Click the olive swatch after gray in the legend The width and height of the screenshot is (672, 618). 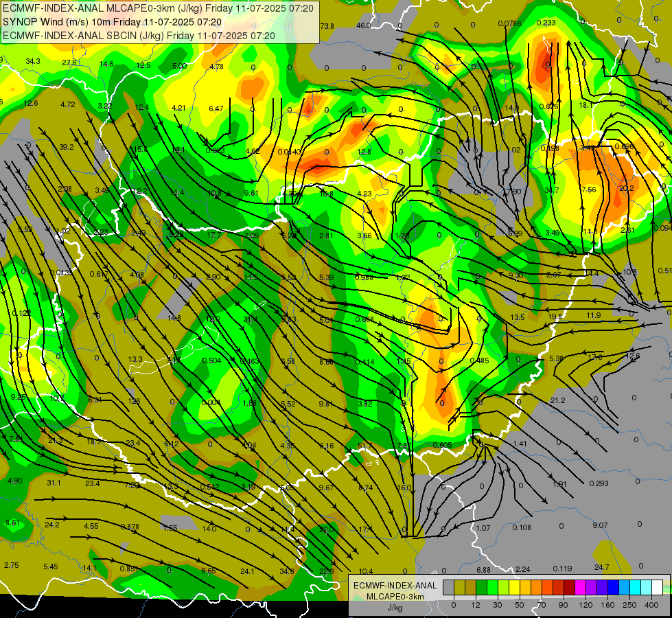459,587
